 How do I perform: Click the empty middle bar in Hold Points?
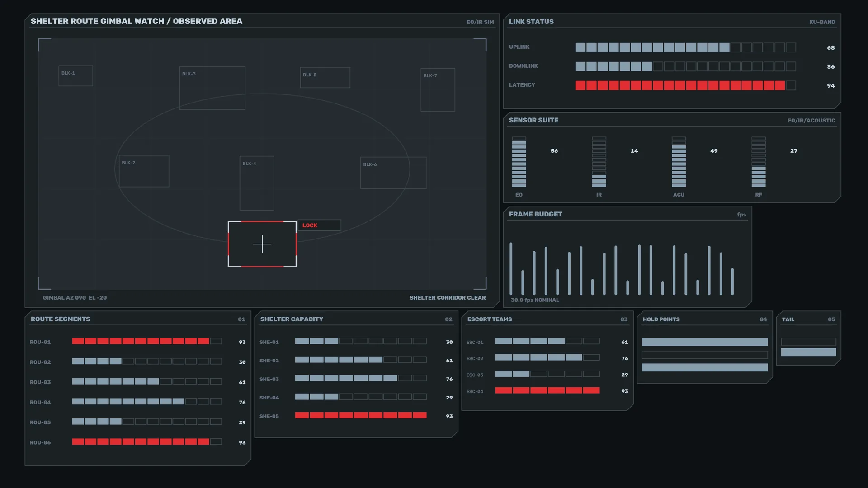click(x=705, y=355)
